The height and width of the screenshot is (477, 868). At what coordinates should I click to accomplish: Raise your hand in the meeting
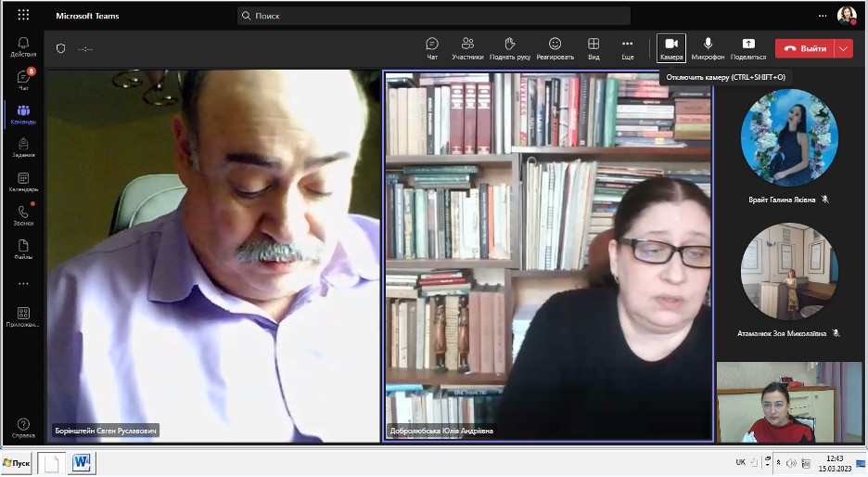pyautogui.click(x=509, y=47)
